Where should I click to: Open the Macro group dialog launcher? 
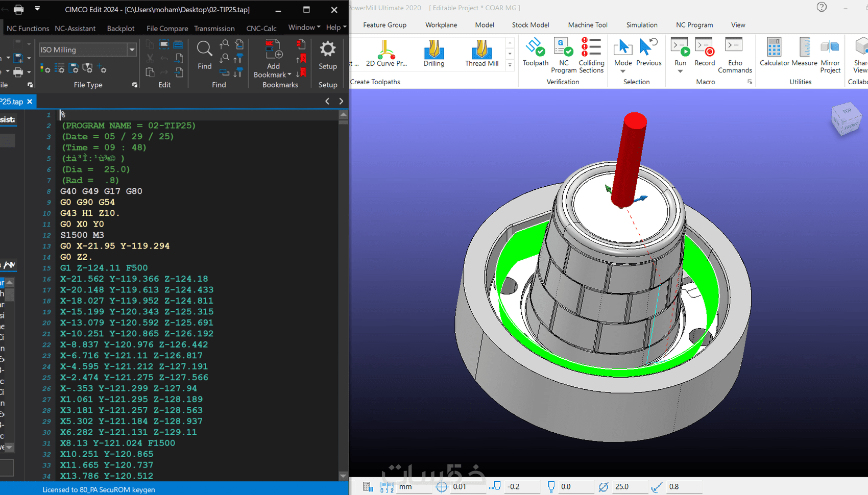tap(750, 82)
